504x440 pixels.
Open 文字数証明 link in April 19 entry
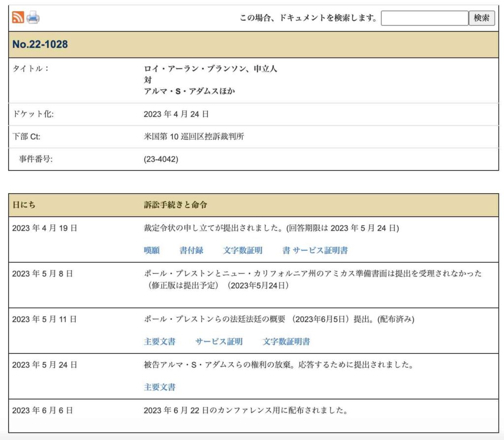[x=243, y=250]
